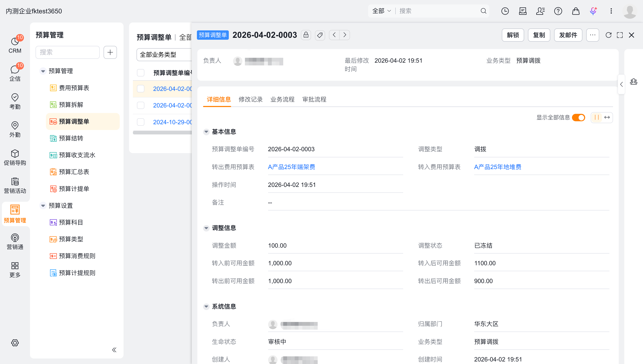Click the search magnifier icon

click(483, 11)
